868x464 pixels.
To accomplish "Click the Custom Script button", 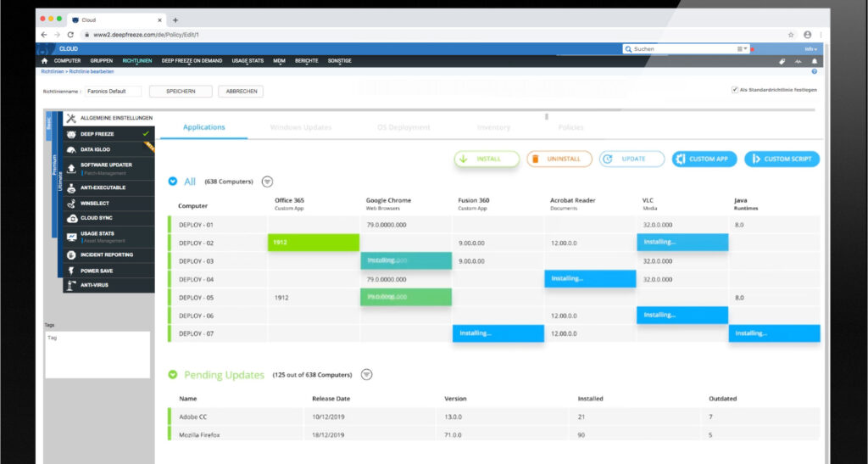I will pyautogui.click(x=782, y=159).
